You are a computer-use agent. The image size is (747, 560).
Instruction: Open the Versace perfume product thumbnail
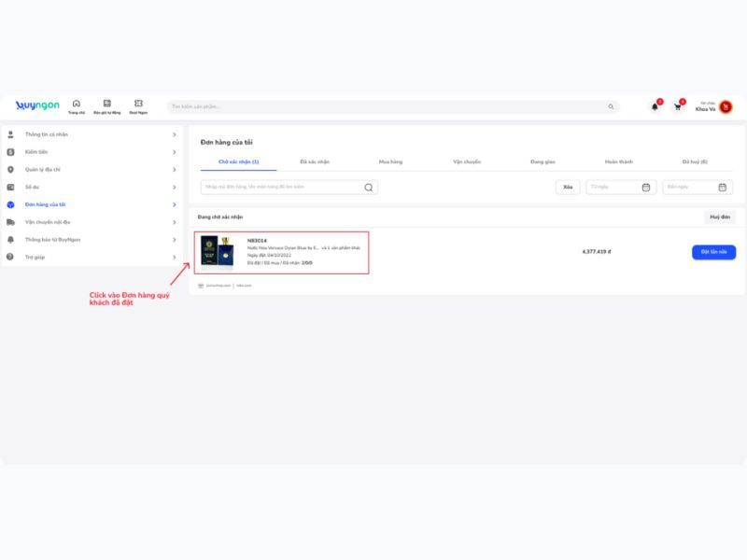218,252
